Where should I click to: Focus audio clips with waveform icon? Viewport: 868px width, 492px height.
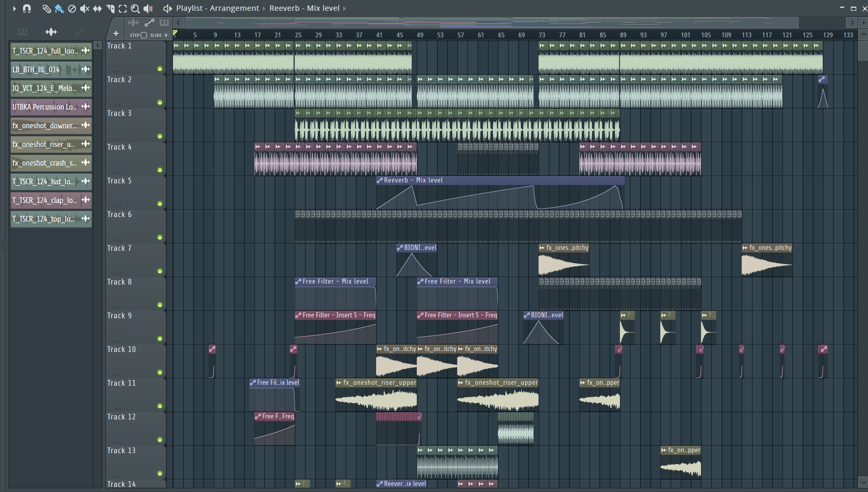(x=133, y=23)
